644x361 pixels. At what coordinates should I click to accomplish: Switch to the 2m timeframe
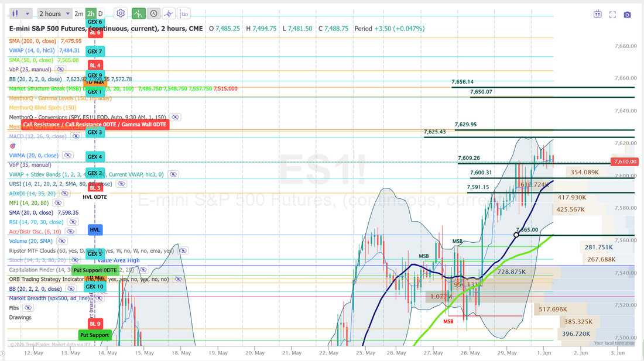tap(79, 13)
